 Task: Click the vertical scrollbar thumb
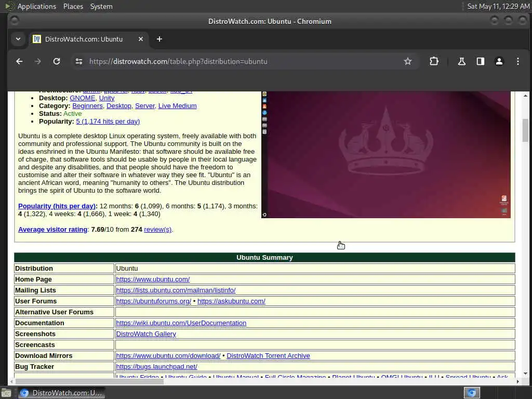point(525,130)
